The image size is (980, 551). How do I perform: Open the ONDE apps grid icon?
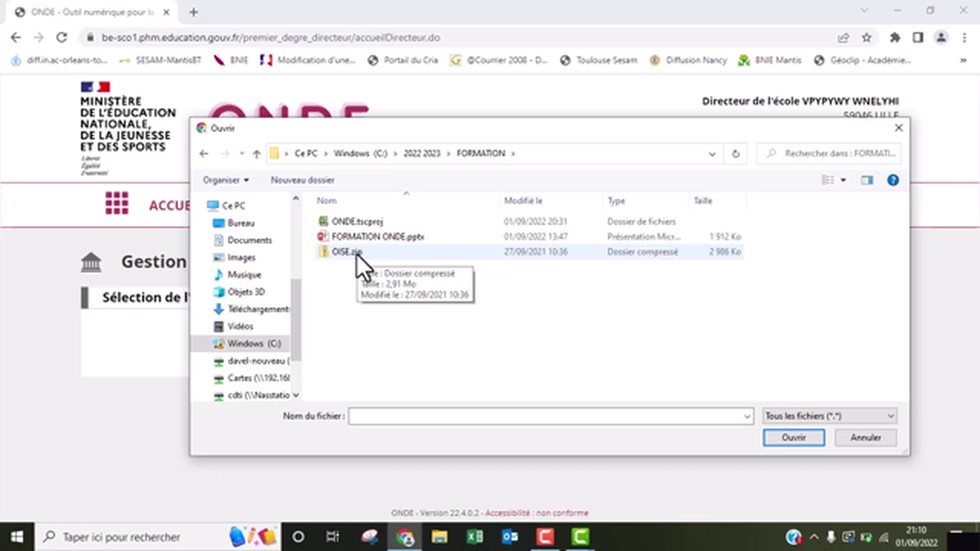point(116,204)
